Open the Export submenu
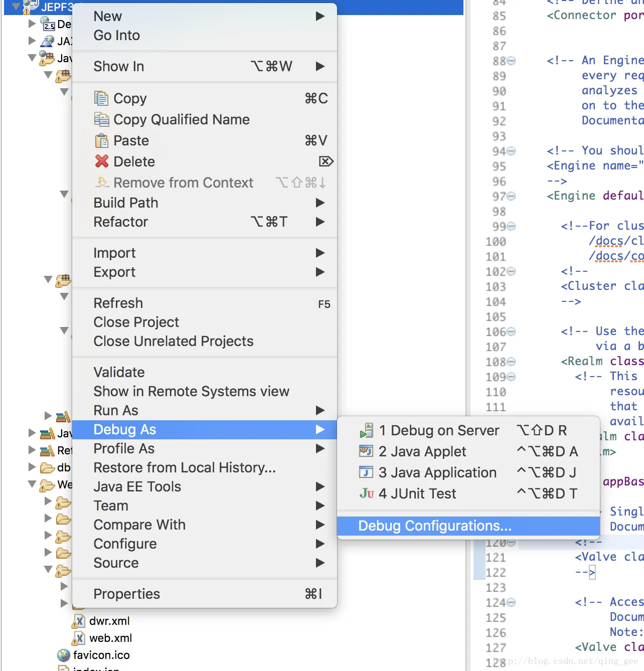Image resolution: width=644 pixels, height=671 pixels. (x=205, y=272)
